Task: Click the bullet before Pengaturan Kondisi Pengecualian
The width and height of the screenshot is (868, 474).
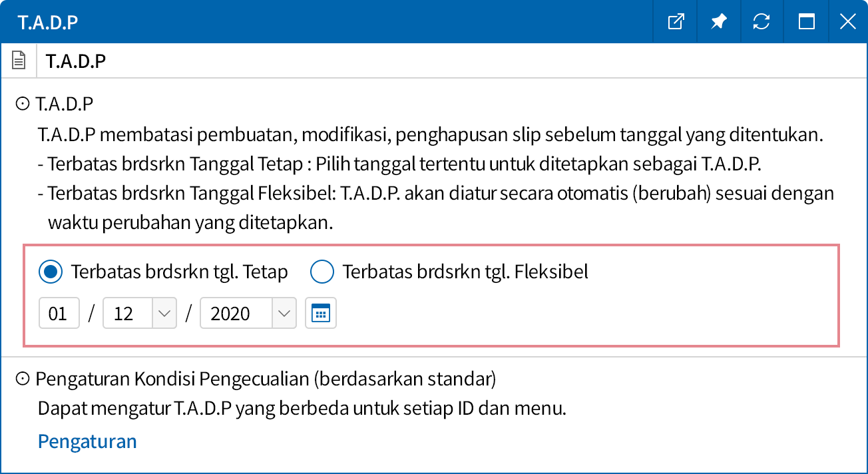Action: point(23,379)
